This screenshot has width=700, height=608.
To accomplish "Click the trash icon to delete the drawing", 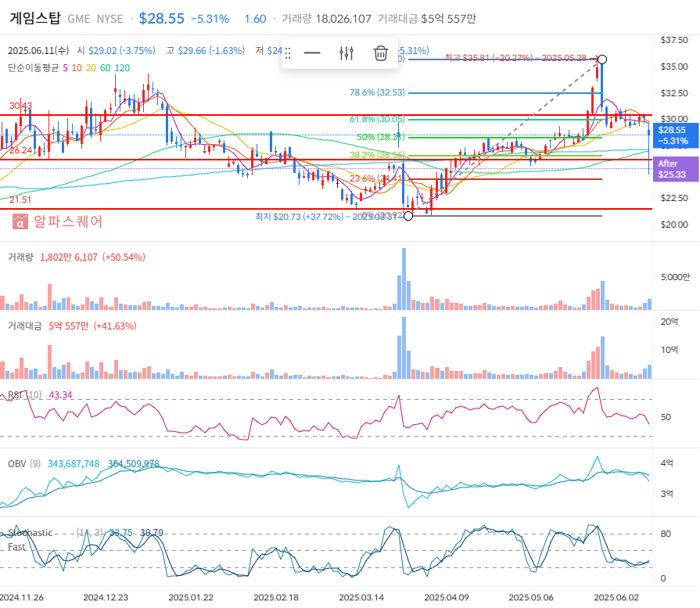I will pos(380,53).
